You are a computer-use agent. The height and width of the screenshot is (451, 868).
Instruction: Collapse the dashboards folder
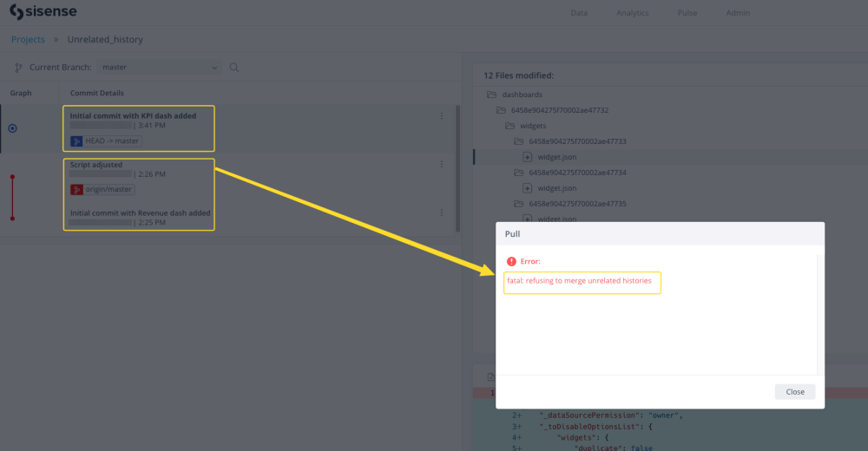491,95
